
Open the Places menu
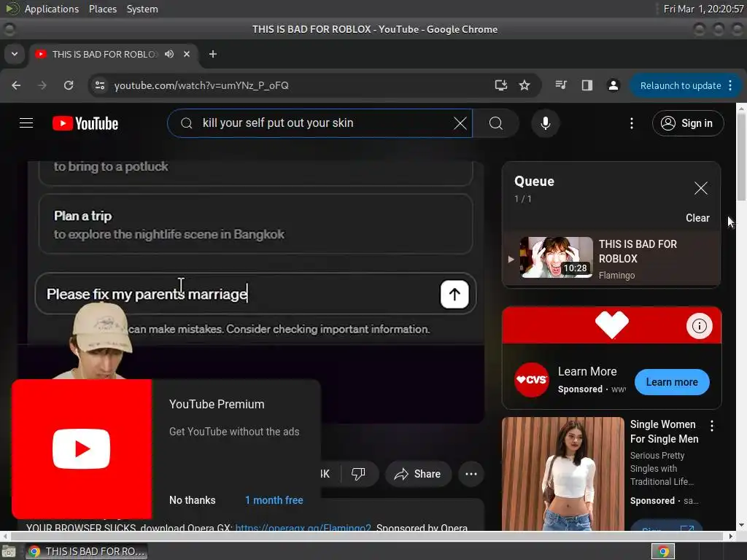102,9
